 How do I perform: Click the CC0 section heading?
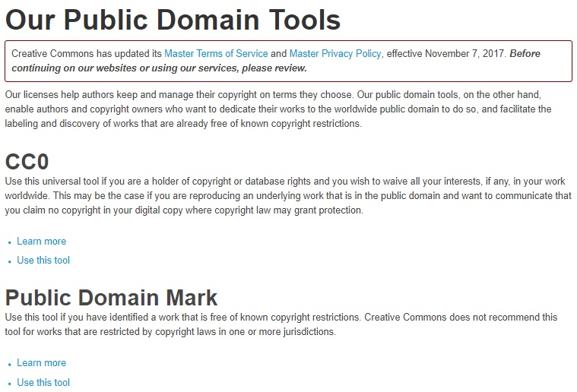[27, 161]
